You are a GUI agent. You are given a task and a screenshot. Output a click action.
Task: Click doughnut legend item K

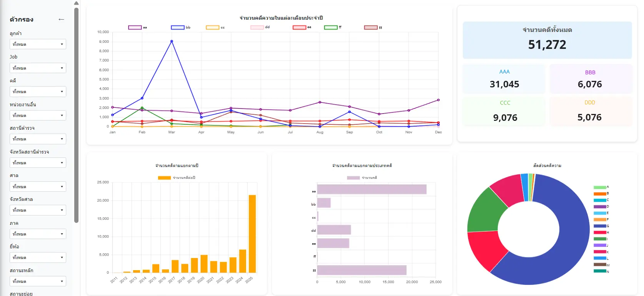coord(601,252)
